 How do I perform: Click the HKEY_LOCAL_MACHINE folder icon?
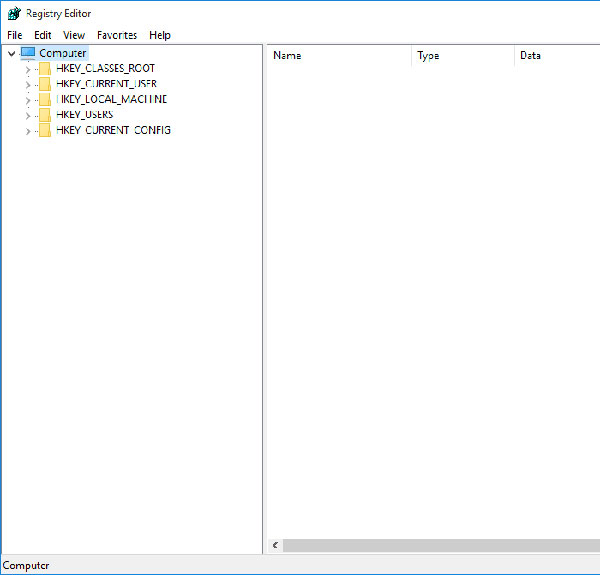45,99
